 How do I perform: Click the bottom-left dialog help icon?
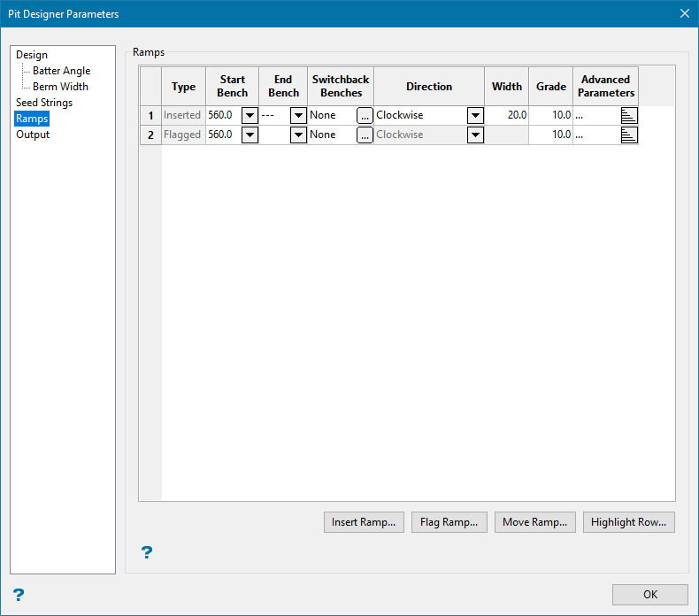[19, 595]
